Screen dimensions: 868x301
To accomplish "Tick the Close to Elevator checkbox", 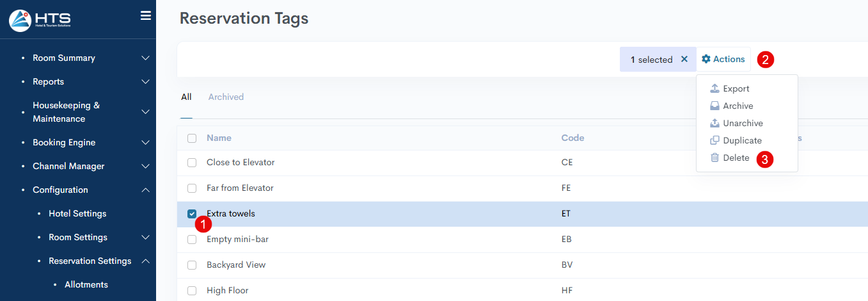I will [192, 163].
